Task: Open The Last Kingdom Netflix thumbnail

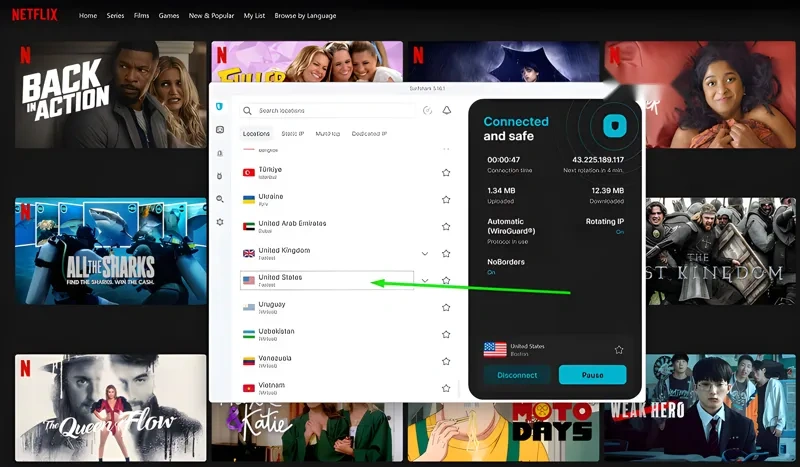Action: [721, 251]
